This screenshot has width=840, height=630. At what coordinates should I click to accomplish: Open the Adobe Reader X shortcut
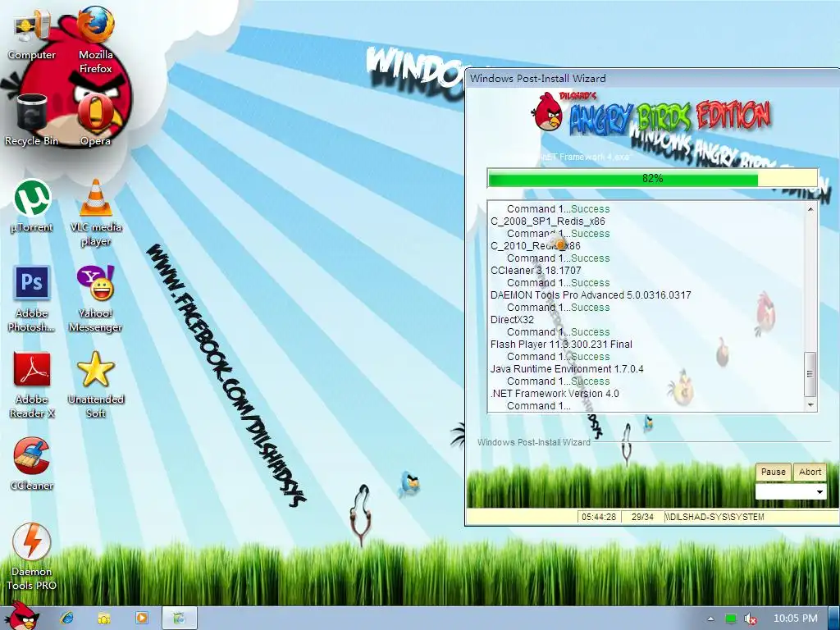click(x=32, y=386)
